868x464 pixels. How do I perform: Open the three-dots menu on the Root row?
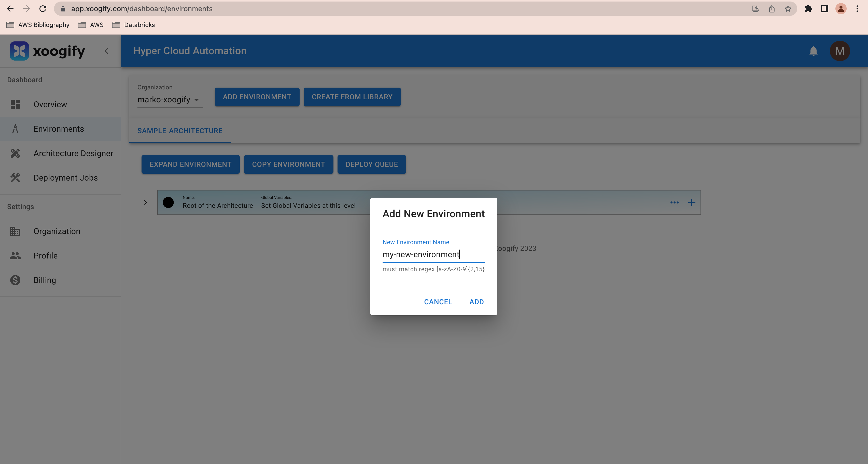point(674,202)
